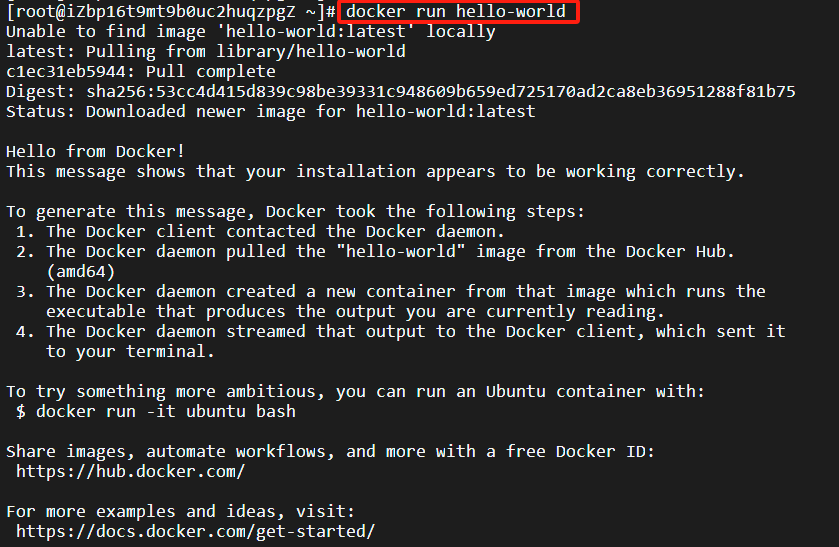The image size is (839, 547).
Task: Click the sha256 digest hash string
Action: point(441,92)
